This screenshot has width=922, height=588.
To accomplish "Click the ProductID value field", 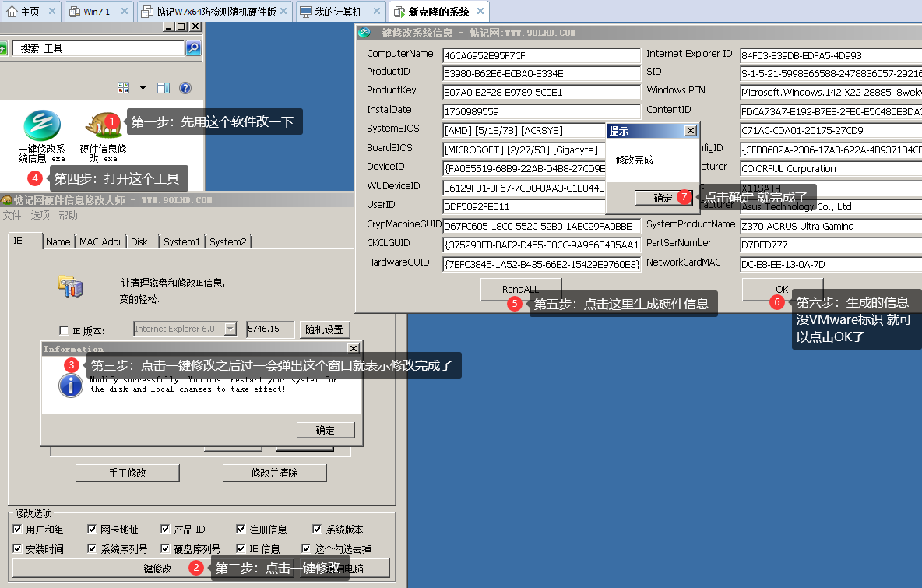I will (x=541, y=73).
